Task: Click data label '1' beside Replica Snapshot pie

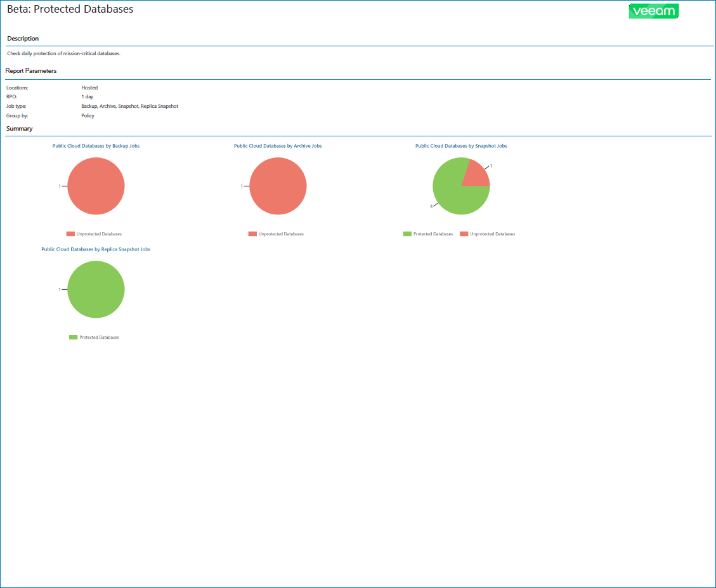Action: [60, 290]
